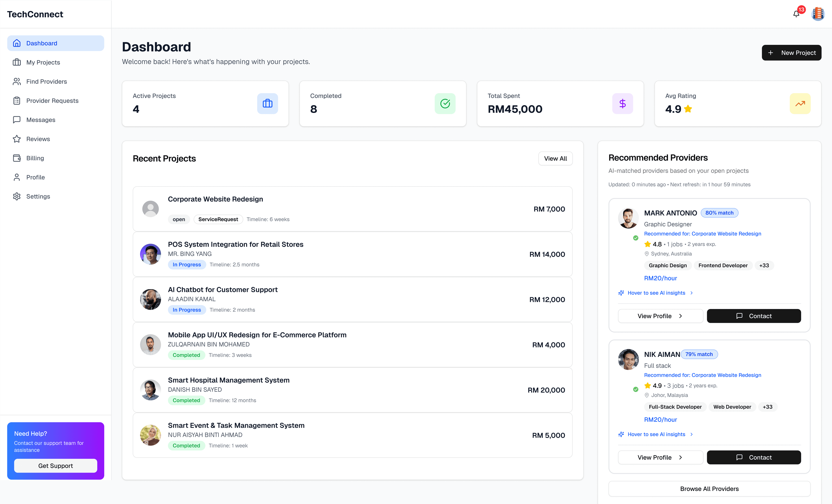Open Messages via the chat bubble icon
Screen dimensions: 832x504
[x=17, y=120]
